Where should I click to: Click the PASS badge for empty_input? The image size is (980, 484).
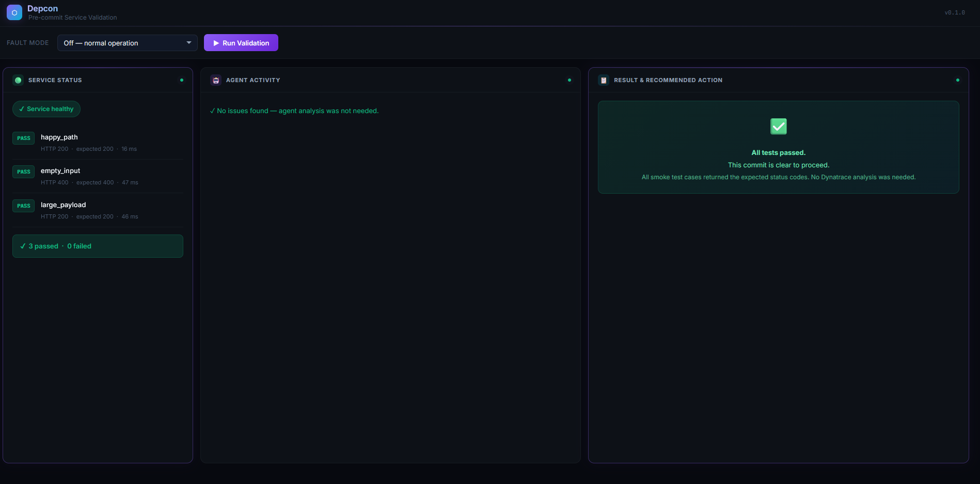24,171
